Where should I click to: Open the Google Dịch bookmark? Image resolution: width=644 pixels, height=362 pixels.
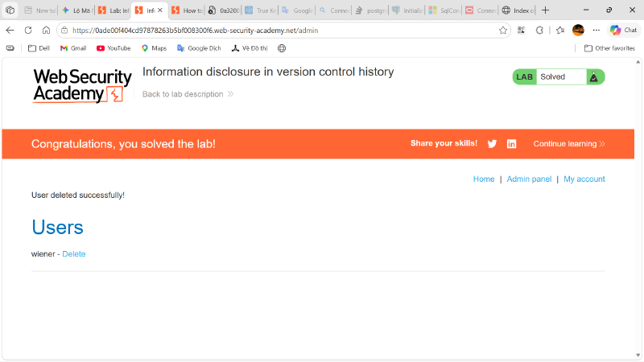point(199,48)
